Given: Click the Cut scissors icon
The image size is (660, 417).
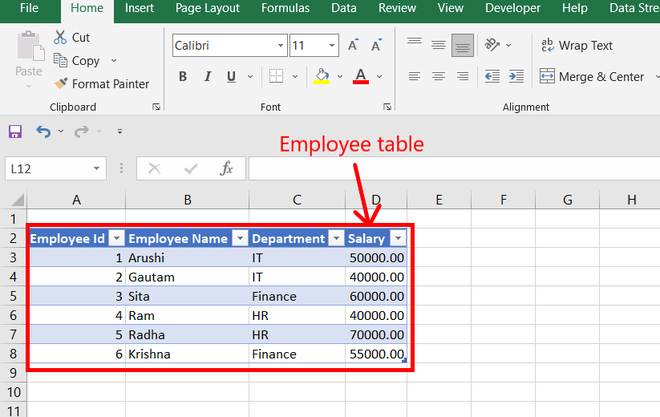Looking at the screenshot, I should (x=60, y=37).
